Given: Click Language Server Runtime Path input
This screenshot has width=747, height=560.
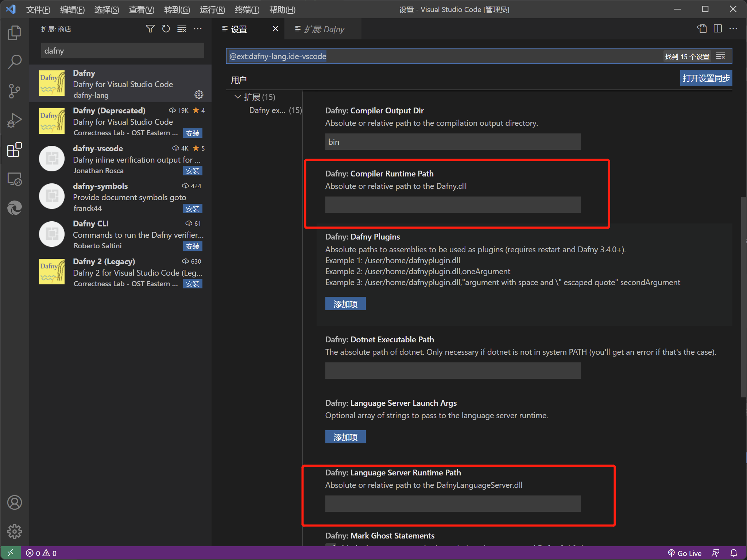Looking at the screenshot, I should pyautogui.click(x=453, y=503).
